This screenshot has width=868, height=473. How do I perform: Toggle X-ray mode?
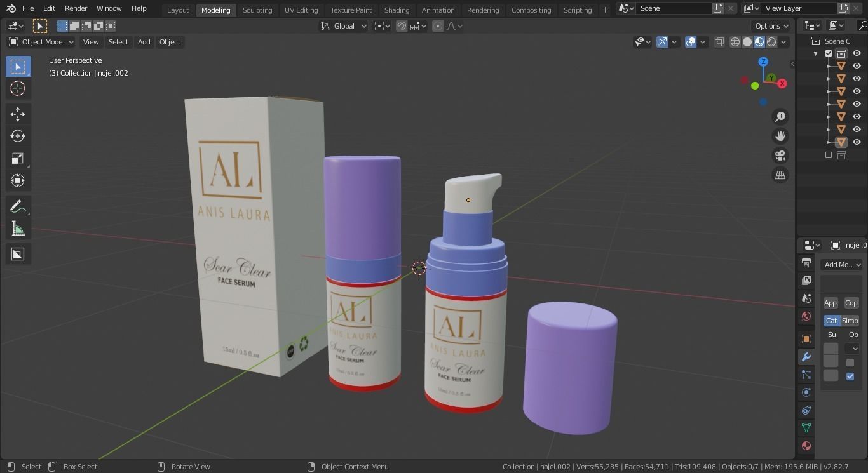[719, 42]
